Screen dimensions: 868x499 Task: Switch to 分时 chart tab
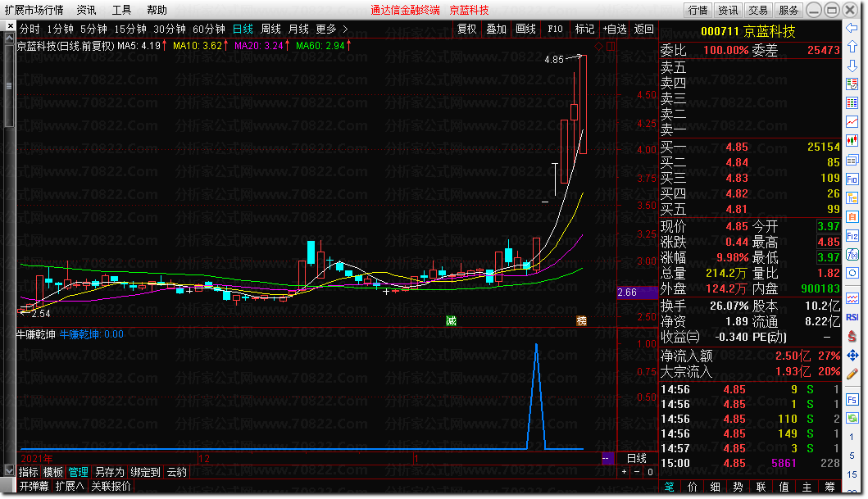coord(30,29)
